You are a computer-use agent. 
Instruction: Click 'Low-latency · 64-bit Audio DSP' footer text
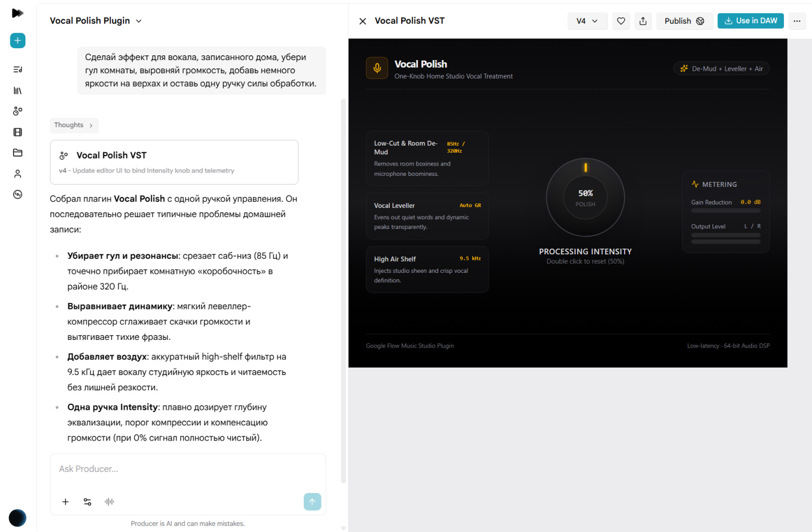pos(728,346)
